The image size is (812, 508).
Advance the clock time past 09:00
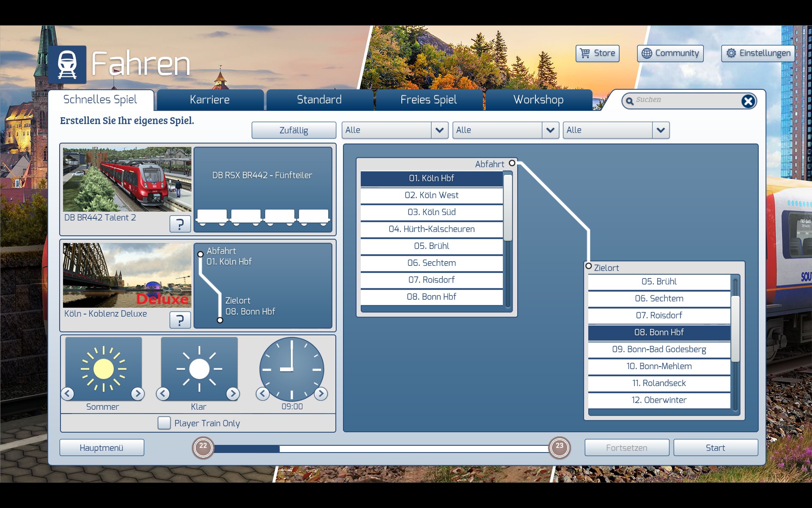point(321,394)
